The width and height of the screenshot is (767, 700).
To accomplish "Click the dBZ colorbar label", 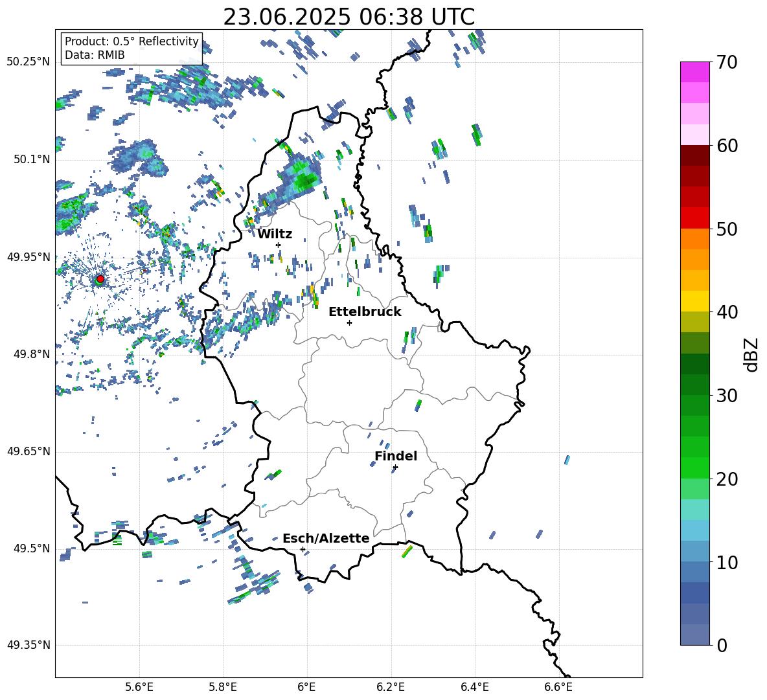I will (x=752, y=355).
